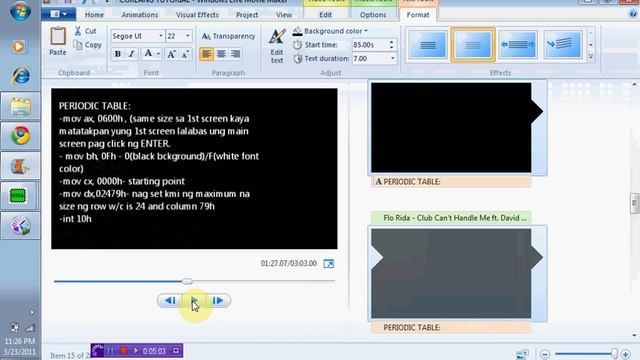Viewport: 640px width, 360px height.
Task: Open the font color picker
Action: 148,53
